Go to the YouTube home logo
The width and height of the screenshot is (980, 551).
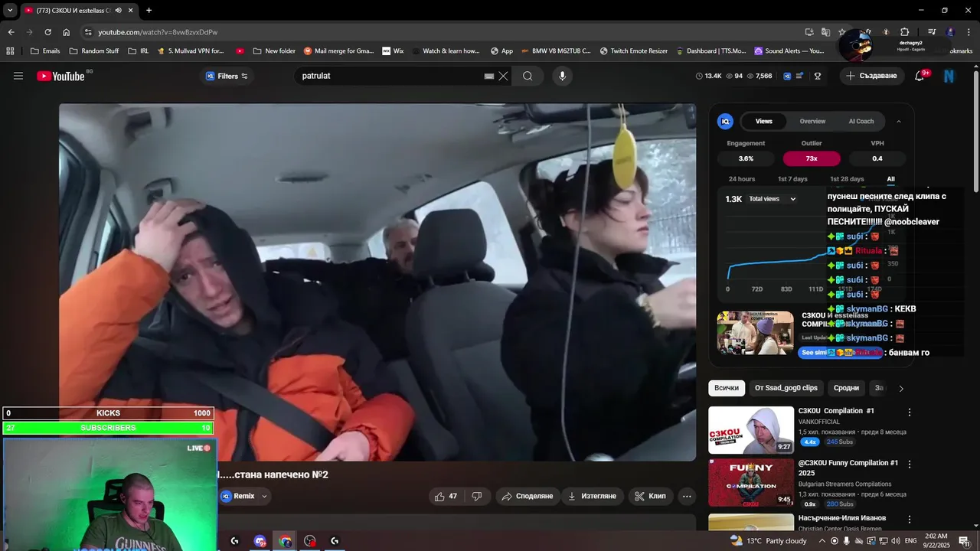tap(60, 76)
